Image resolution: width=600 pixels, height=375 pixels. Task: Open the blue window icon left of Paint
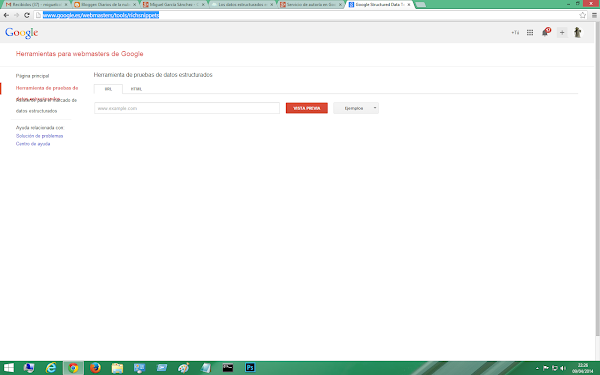click(x=161, y=368)
